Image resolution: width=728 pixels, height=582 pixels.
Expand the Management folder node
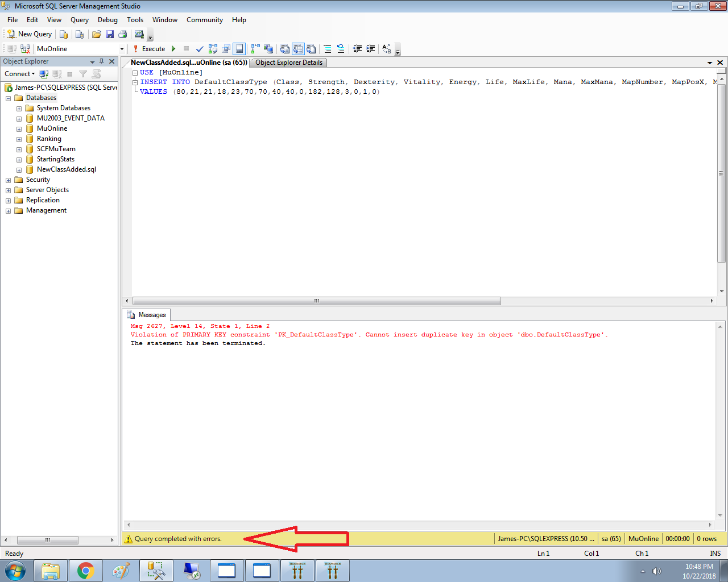tap(9, 211)
